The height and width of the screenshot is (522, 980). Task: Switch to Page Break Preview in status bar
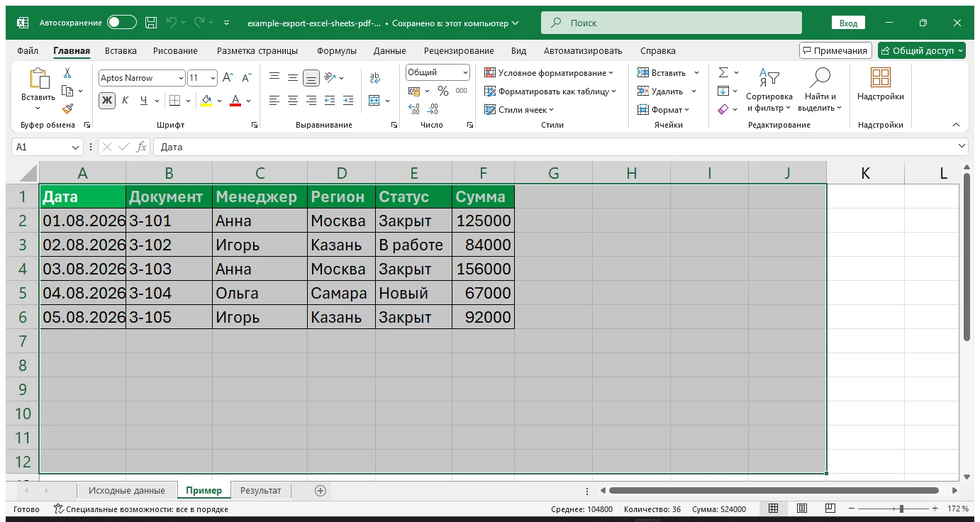pyautogui.click(x=830, y=509)
